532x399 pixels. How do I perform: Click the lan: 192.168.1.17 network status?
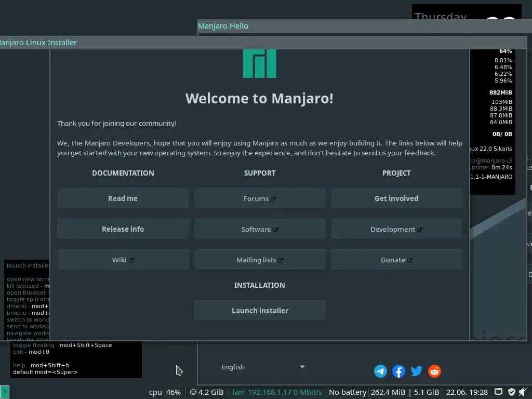[x=277, y=392]
